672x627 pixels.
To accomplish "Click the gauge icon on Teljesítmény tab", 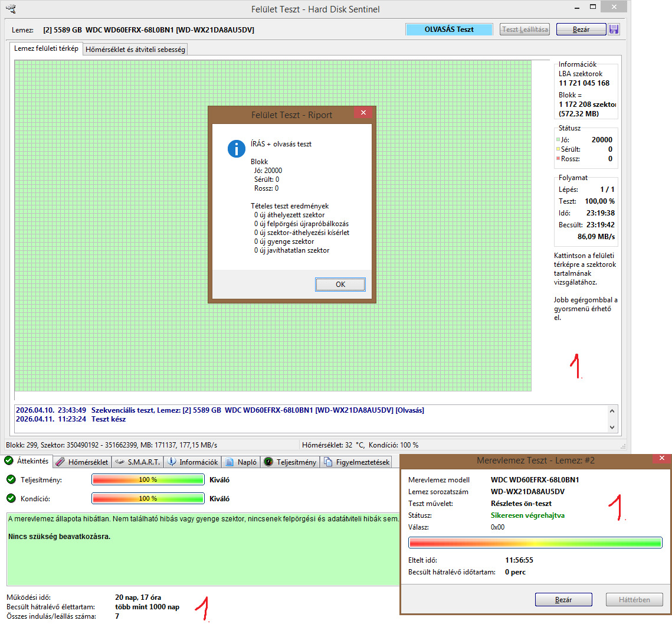I will 268,462.
